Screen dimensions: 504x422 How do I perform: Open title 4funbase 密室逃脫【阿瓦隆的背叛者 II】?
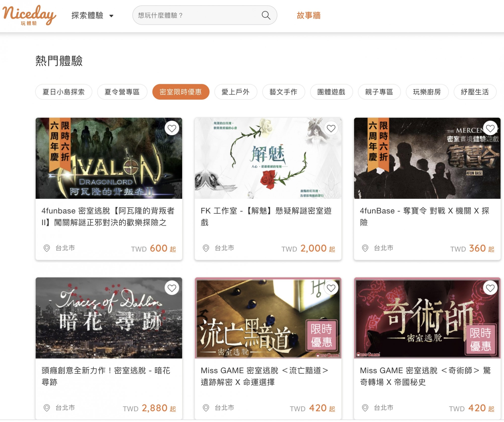(x=108, y=216)
